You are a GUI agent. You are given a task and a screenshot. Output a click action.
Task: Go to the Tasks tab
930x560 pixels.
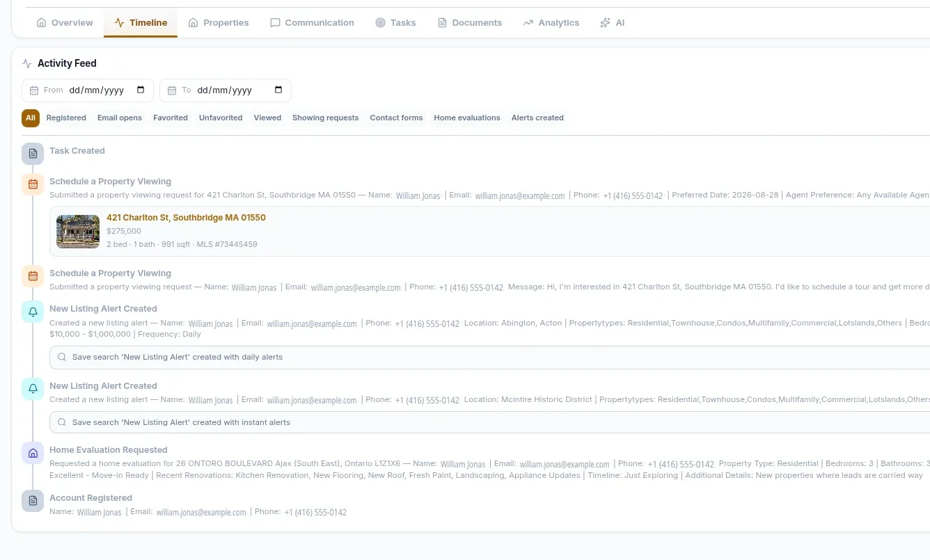395,23
